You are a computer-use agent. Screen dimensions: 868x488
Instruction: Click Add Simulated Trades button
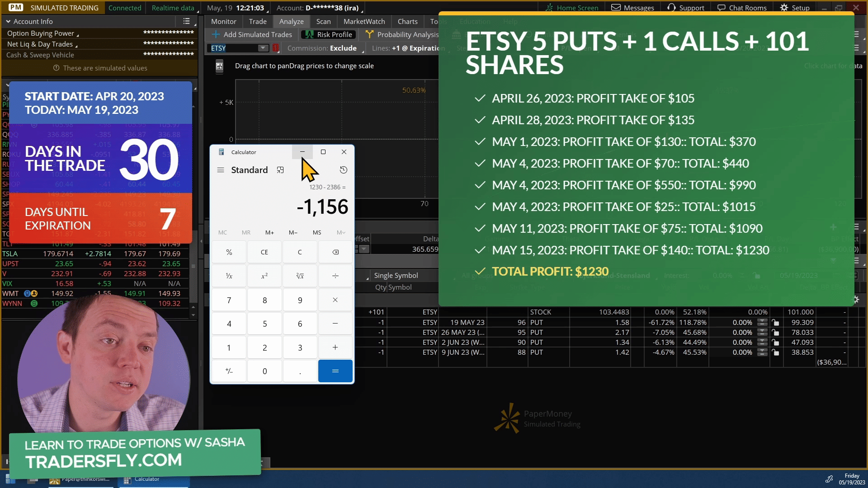point(252,34)
